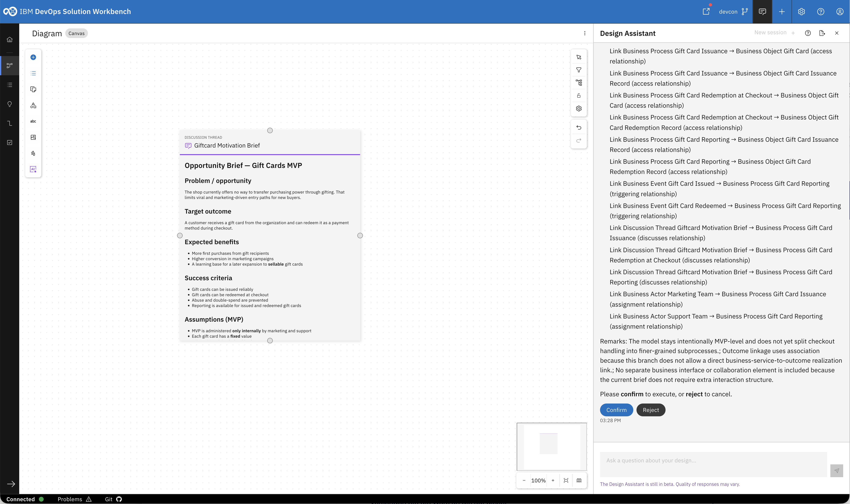The image size is (850, 504).
Task: Fit diagram to screen icon
Action: (x=566, y=480)
